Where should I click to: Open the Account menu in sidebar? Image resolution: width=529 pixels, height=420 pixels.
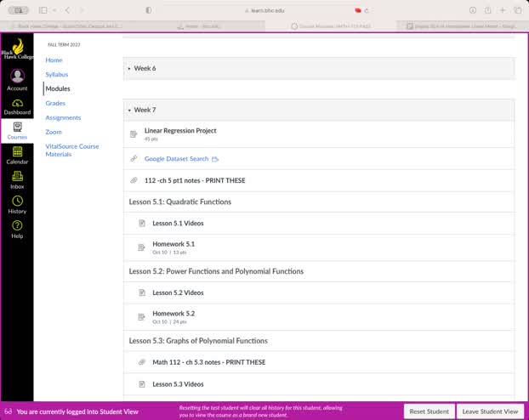click(x=17, y=79)
